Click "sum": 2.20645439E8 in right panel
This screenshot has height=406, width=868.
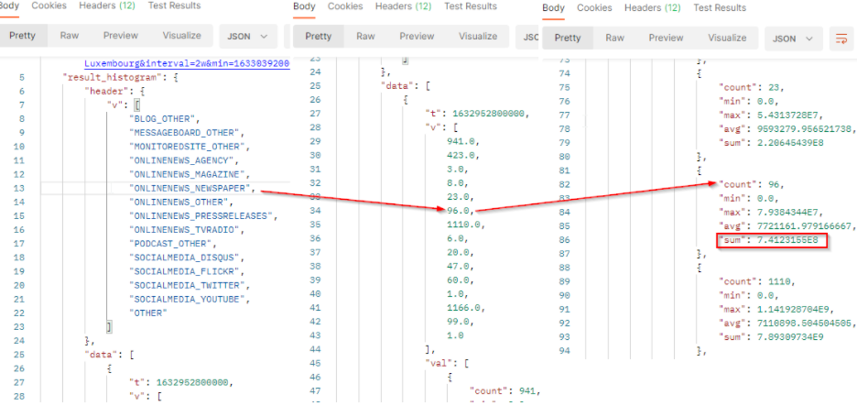click(x=770, y=143)
